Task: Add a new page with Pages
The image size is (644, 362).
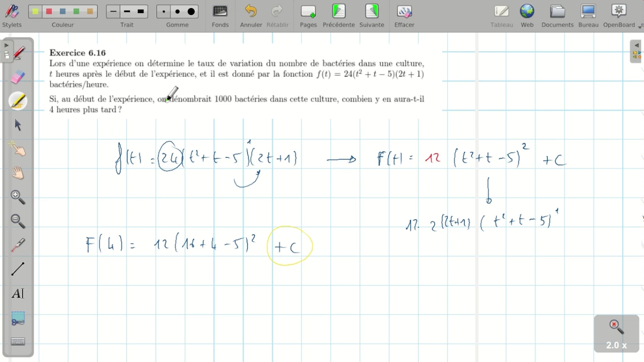Action: (x=308, y=16)
